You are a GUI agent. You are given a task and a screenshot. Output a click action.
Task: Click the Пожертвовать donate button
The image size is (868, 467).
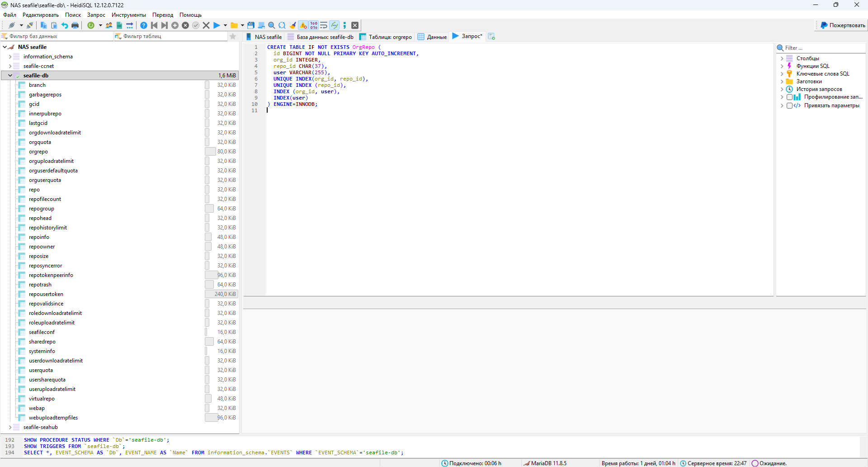(x=843, y=25)
